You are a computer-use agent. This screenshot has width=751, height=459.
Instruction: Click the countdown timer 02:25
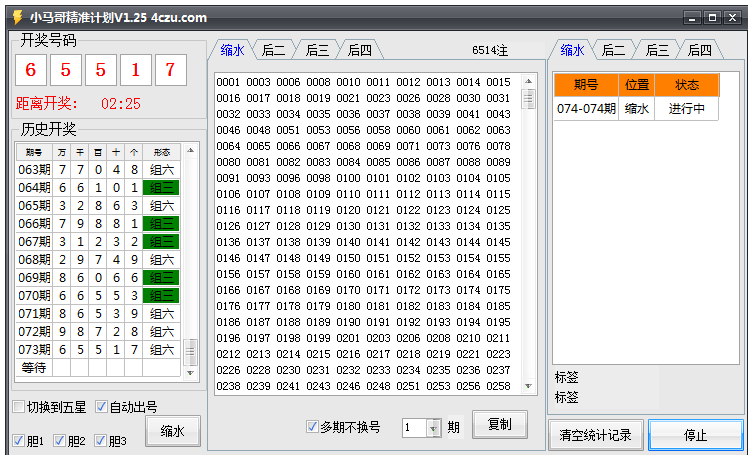click(x=121, y=103)
